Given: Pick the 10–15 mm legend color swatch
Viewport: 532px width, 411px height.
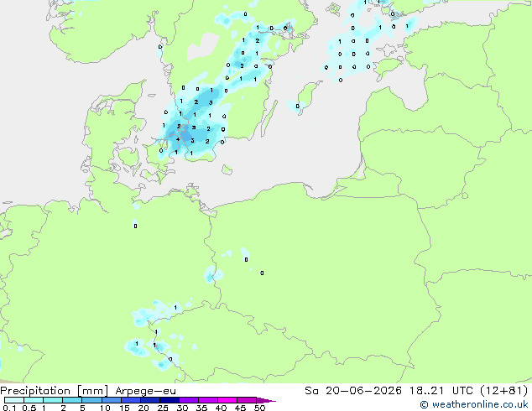Looking at the screenshot, I should pos(111,400).
